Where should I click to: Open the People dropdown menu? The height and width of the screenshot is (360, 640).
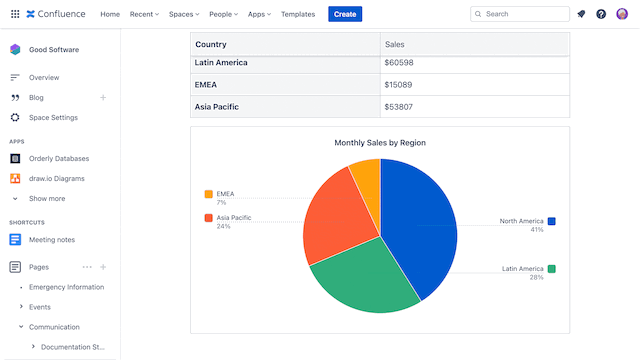coord(223,14)
